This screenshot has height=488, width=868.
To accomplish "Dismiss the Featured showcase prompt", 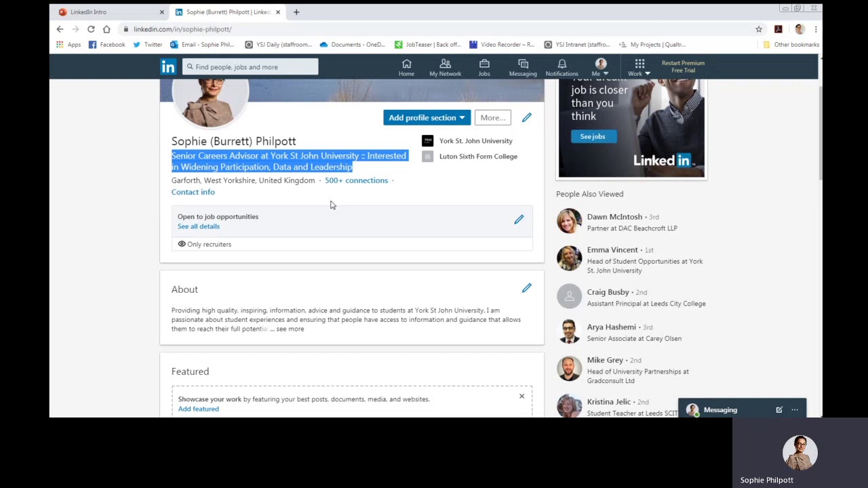I will tap(521, 396).
